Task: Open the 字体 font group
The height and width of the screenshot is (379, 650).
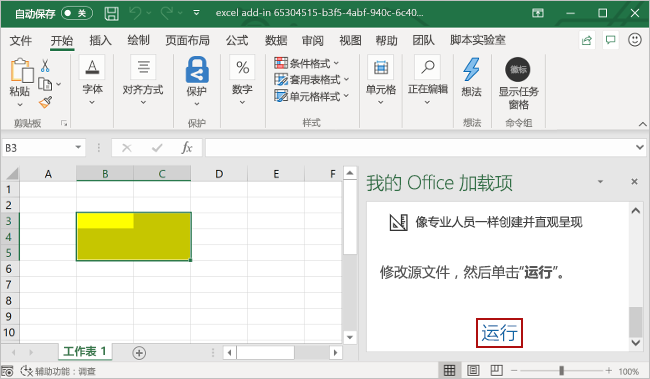Action: coord(92,80)
